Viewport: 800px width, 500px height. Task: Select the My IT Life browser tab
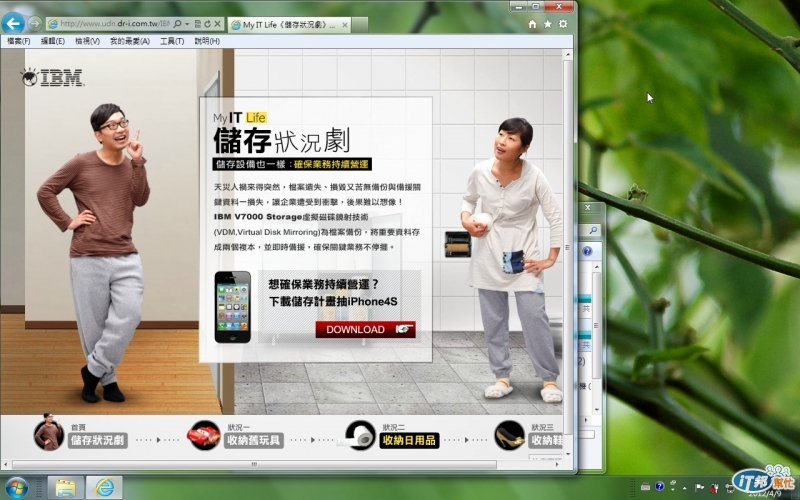[289, 24]
